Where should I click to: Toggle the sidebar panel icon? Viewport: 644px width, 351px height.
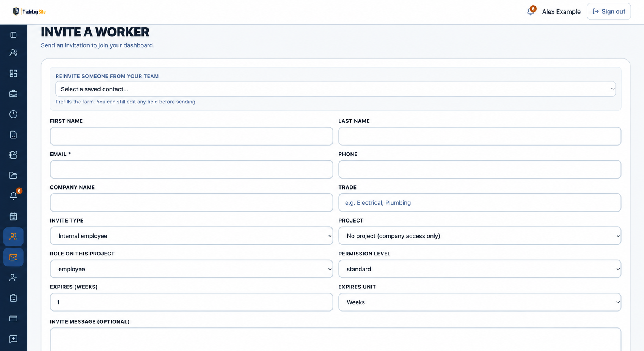coord(13,35)
